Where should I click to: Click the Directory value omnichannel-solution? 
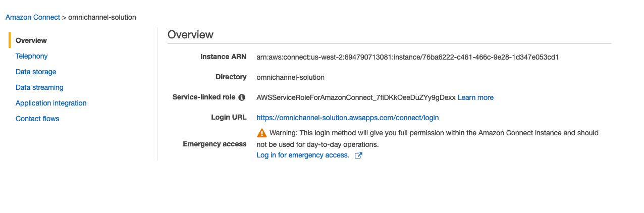[290, 77]
